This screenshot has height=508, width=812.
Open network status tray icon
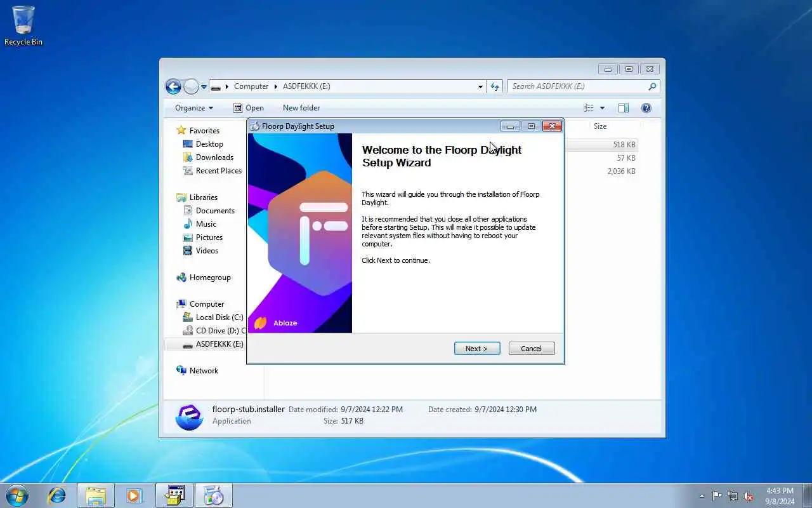733,496
